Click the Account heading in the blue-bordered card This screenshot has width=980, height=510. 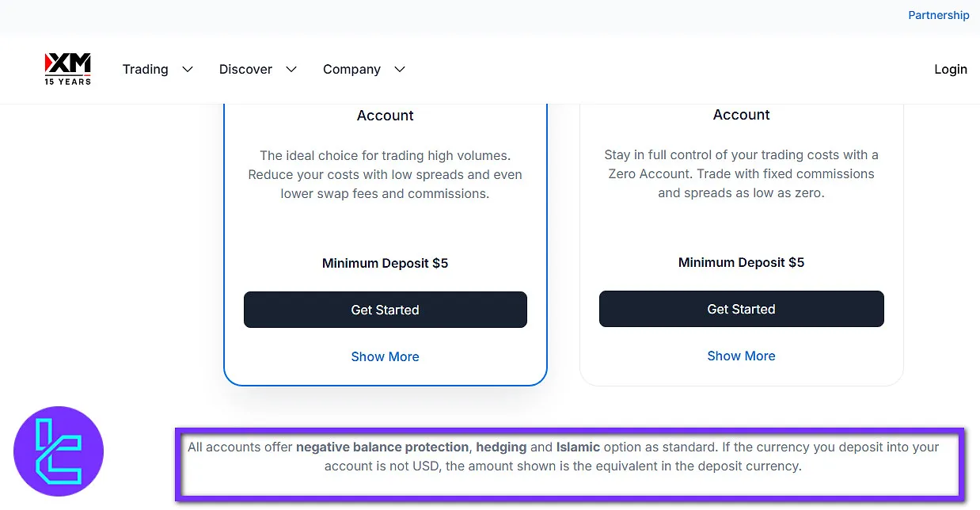pyautogui.click(x=385, y=116)
